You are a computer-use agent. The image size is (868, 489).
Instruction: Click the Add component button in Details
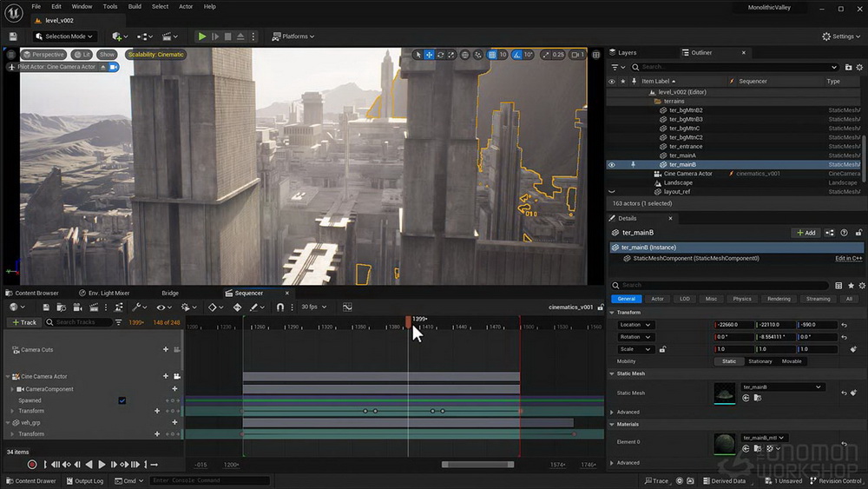pos(806,233)
